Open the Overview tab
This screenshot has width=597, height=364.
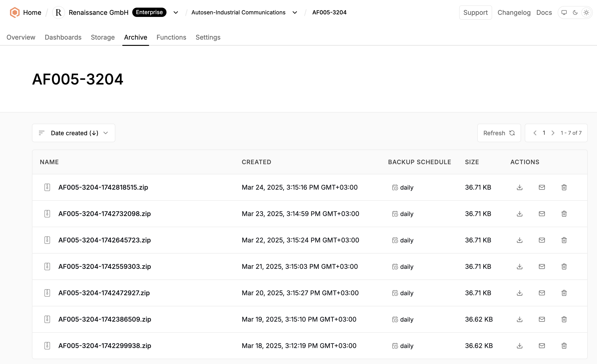pos(21,37)
